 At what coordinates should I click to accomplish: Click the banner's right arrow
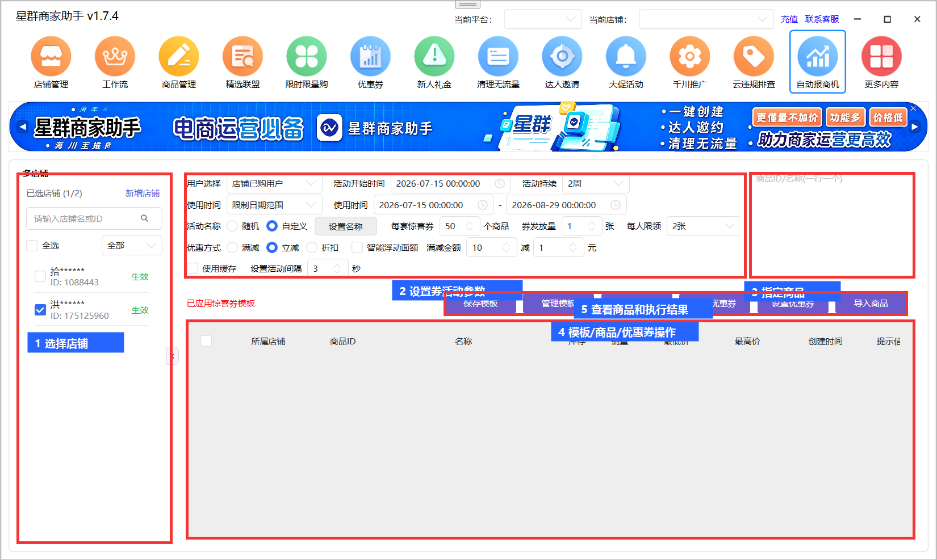point(915,127)
